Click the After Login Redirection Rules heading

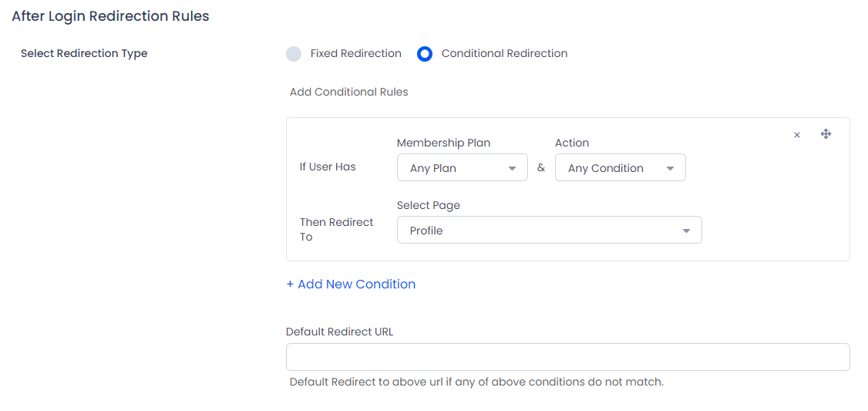pos(111,16)
